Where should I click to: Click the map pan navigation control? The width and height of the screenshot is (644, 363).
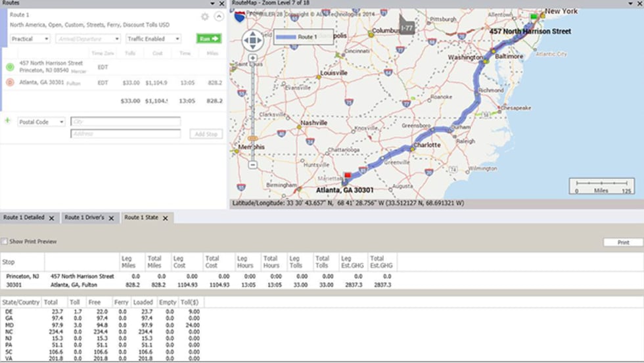click(x=252, y=41)
